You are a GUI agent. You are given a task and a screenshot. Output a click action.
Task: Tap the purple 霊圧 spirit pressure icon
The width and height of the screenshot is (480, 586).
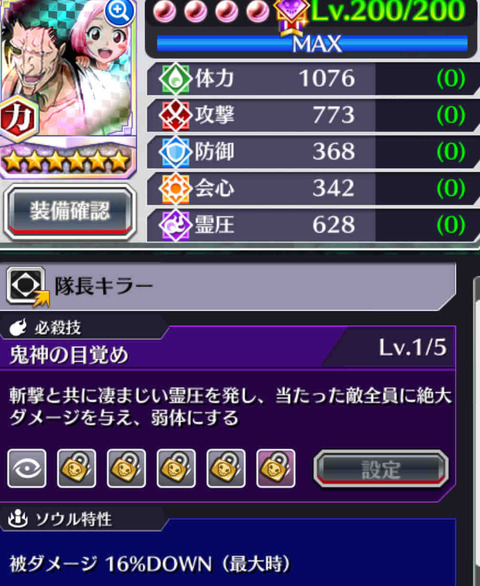[174, 225]
